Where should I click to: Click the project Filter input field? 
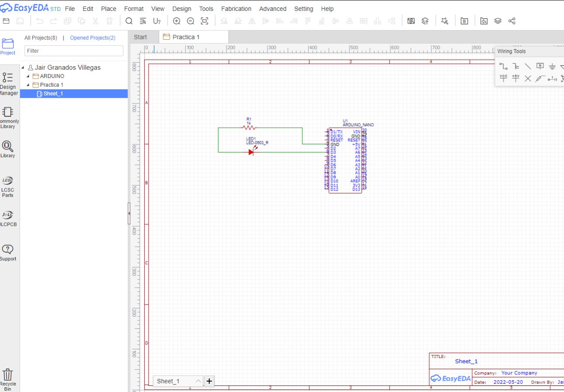(73, 51)
